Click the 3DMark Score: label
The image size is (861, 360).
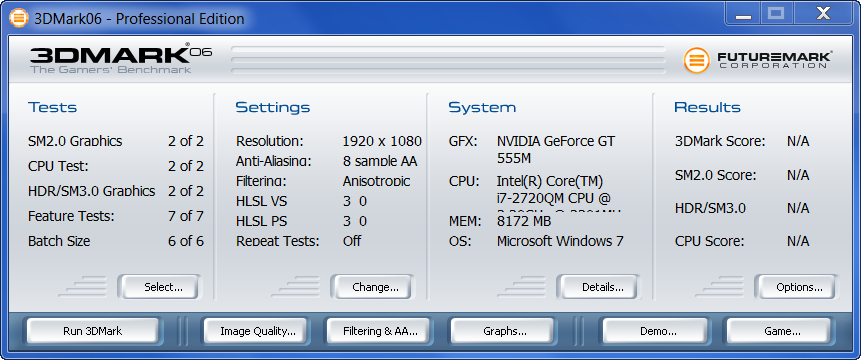(720, 141)
